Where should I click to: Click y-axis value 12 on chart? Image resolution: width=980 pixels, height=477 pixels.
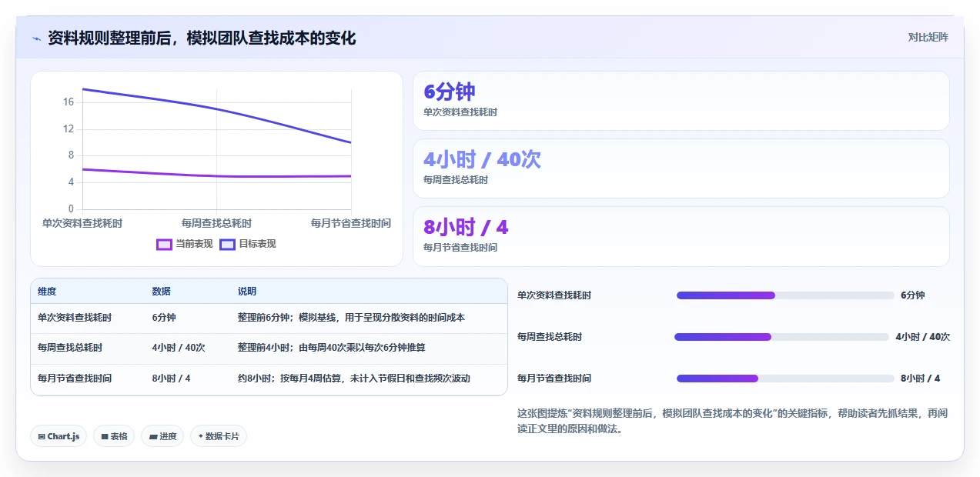pos(69,129)
